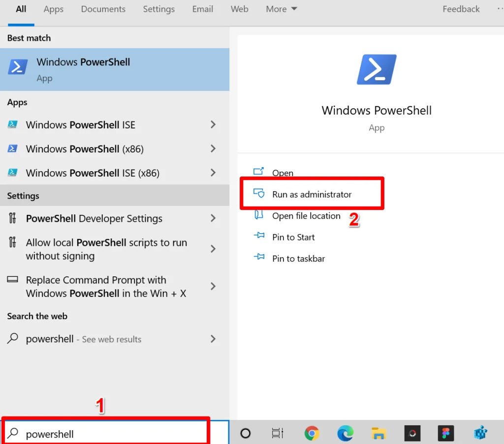Expand powershell web results arrow
The height and width of the screenshot is (444, 504).
click(213, 339)
